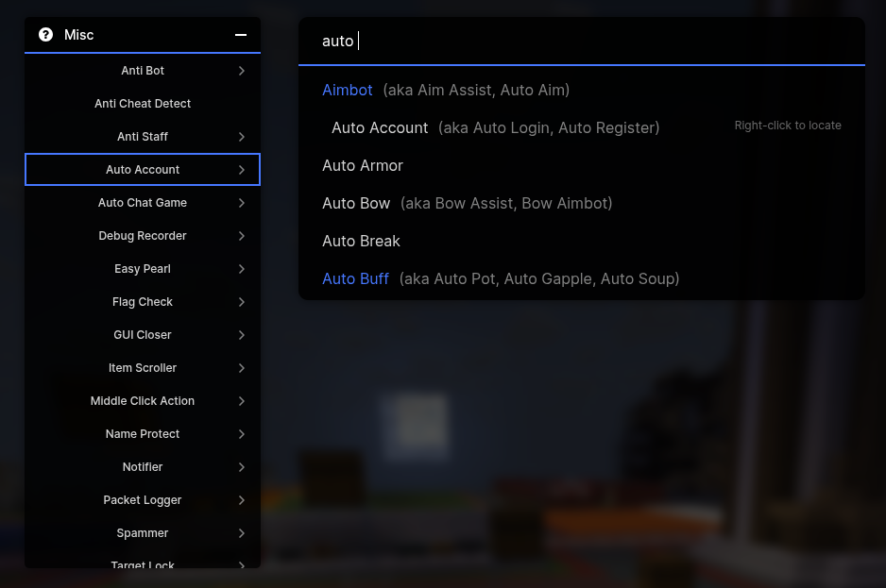Viewport: 886px width, 588px height.
Task: Select Auto Buff in the search results
Action: [x=356, y=278]
